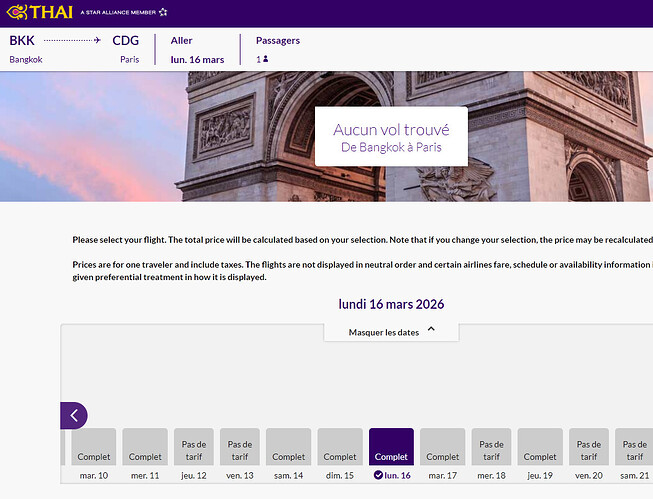
Task: Click the lundi 16 mars 2026 heading
Action: click(391, 304)
